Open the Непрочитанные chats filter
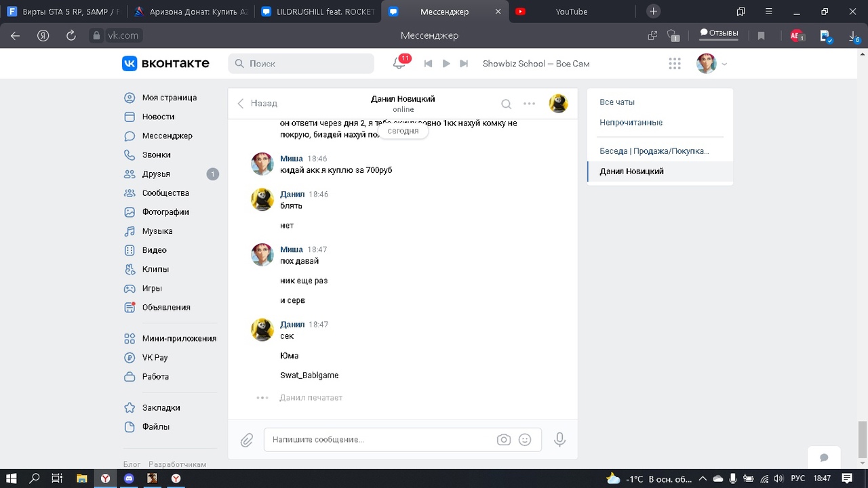The image size is (868, 488). (x=631, y=123)
